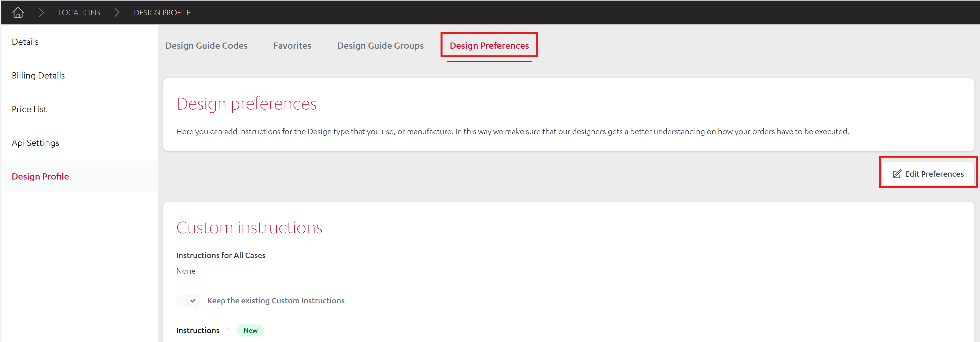Click the Design preferences heading
980x342 pixels.
(x=246, y=104)
